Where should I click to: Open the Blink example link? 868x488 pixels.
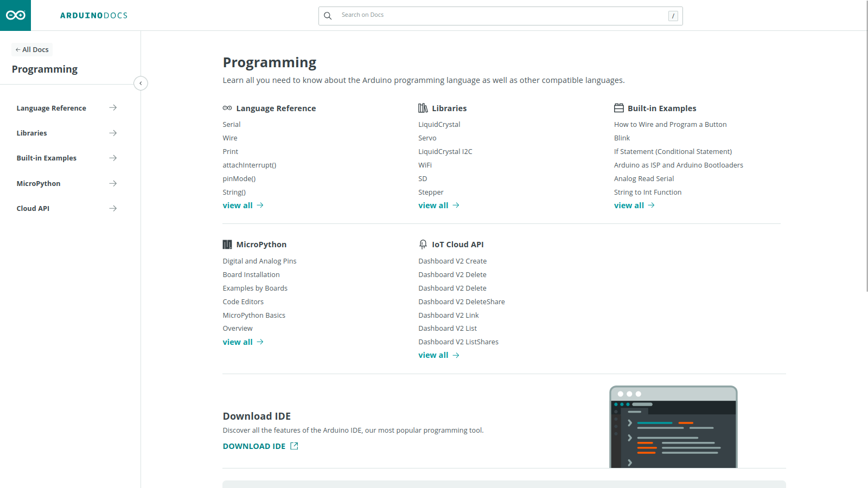pyautogui.click(x=622, y=138)
